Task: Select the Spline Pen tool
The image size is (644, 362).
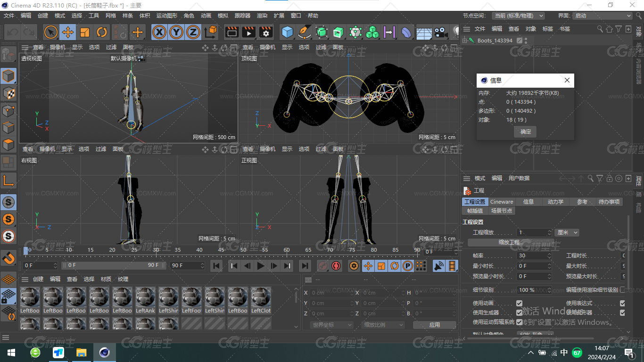Action: point(305,32)
